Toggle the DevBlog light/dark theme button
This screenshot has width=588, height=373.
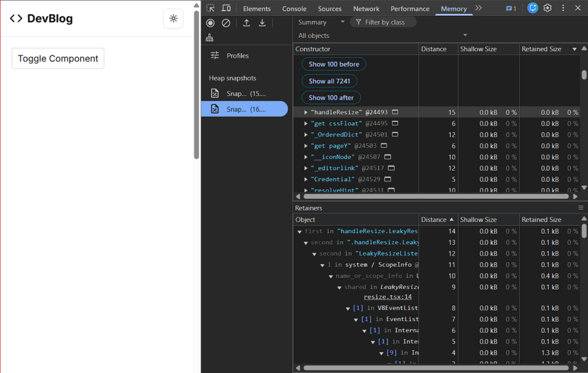point(173,18)
